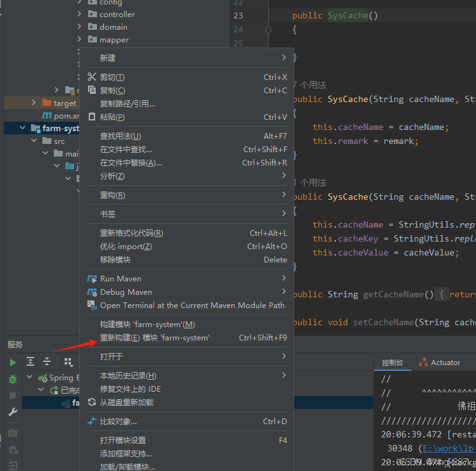Select 重新构建 模块 'farm-system'
The image size is (476, 471).
[187, 338]
